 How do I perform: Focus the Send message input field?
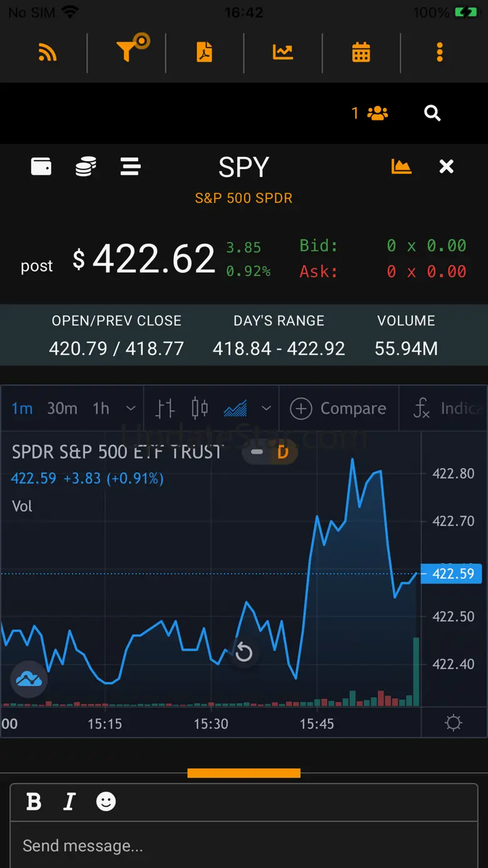[x=244, y=846]
